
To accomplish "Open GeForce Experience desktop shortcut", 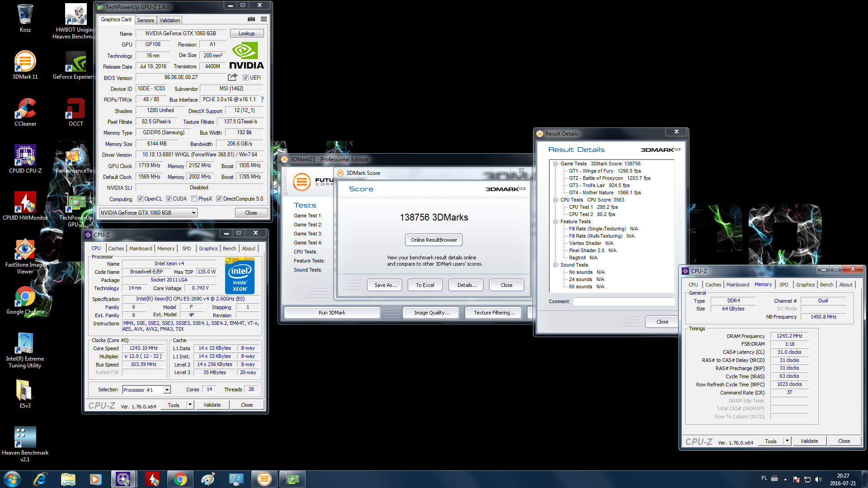I will [75, 65].
